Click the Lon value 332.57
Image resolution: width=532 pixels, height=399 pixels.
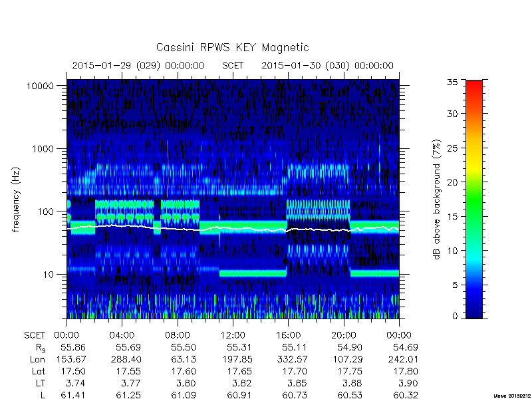tap(292, 359)
